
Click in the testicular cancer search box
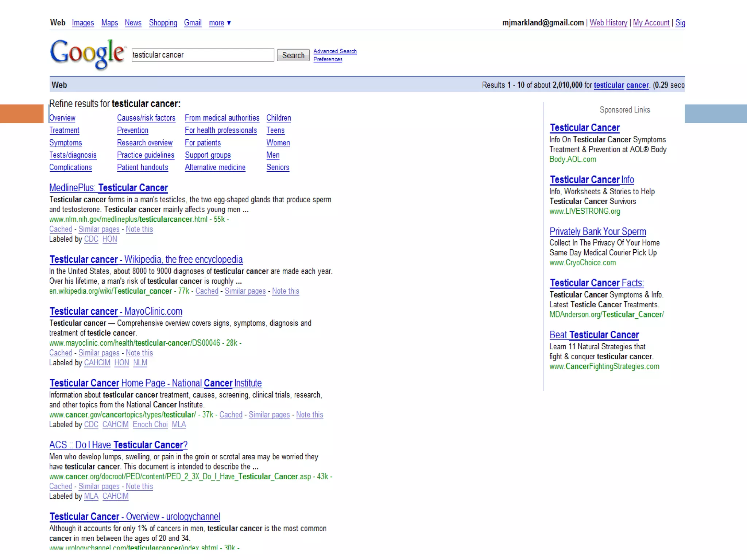click(x=202, y=55)
